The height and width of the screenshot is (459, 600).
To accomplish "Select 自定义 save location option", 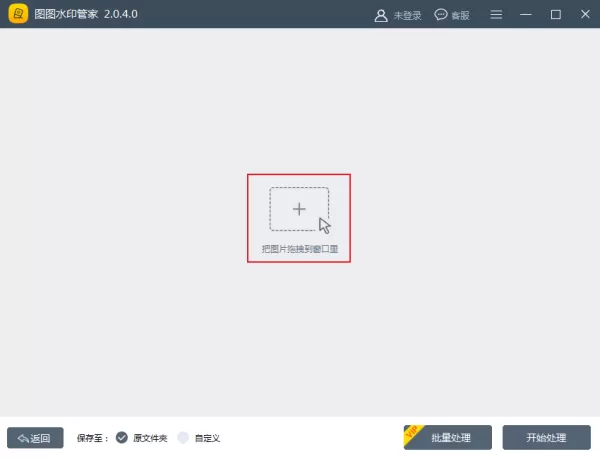I will 199,438.
